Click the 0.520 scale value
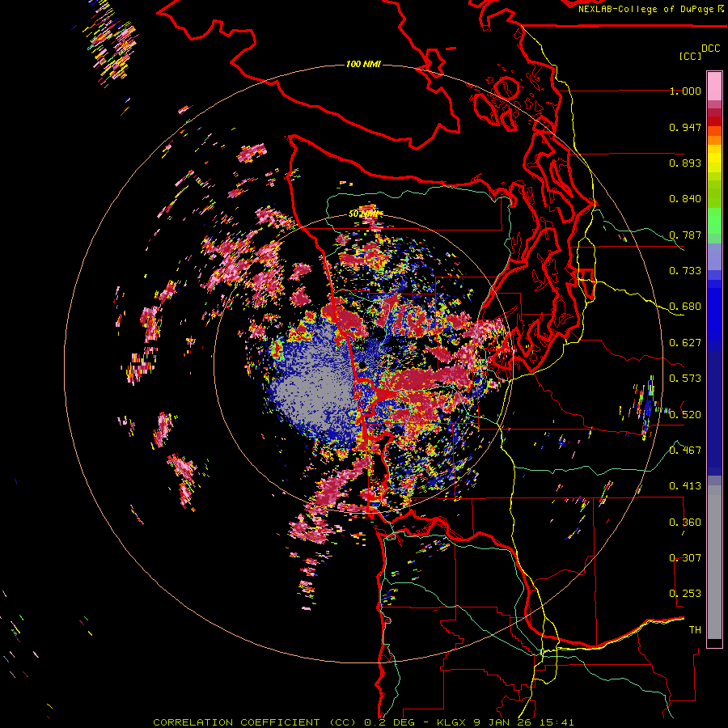The width and height of the screenshot is (728, 728). click(685, 414)
